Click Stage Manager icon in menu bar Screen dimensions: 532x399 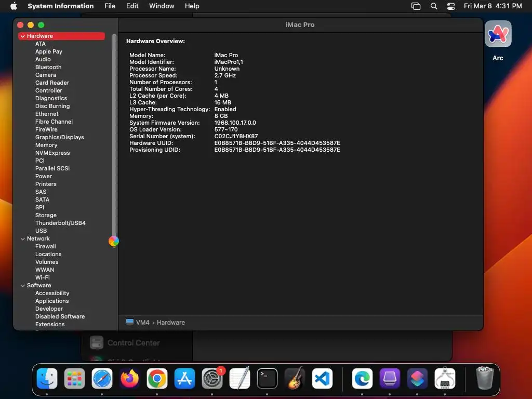[416, 6]
